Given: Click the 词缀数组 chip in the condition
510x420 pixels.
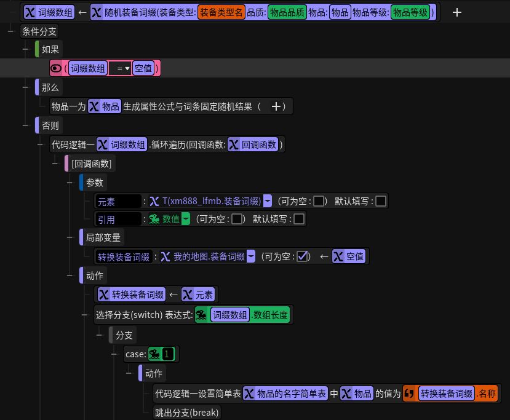Looking at the screenshot, I should click(88, 68).
